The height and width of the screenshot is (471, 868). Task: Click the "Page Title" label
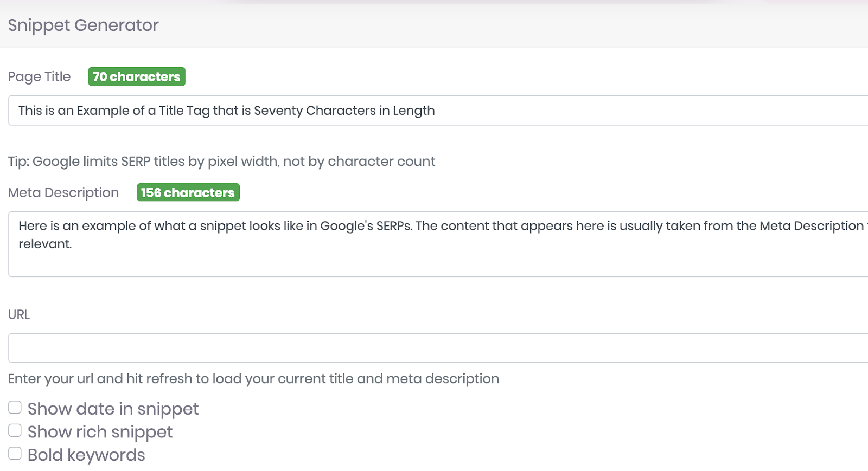pos(39,76)
